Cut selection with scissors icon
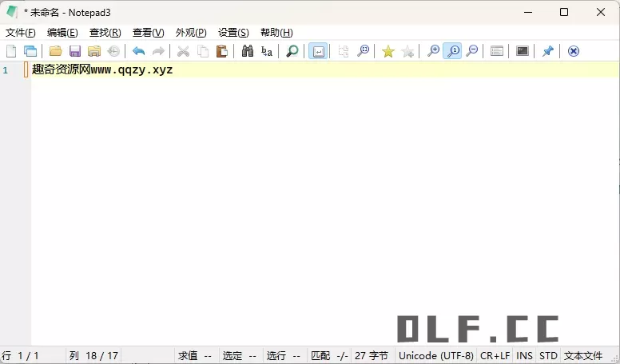This screenshot has width=620, height=364. click(x=183, y=51)
